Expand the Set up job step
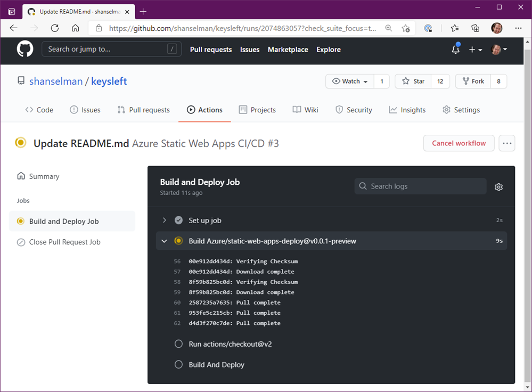The width and height of the screenshot is (532, 392). (331, 220)
